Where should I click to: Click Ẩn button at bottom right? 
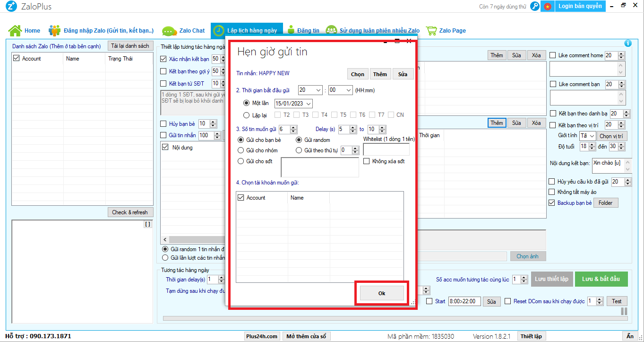tap(630, 336)
